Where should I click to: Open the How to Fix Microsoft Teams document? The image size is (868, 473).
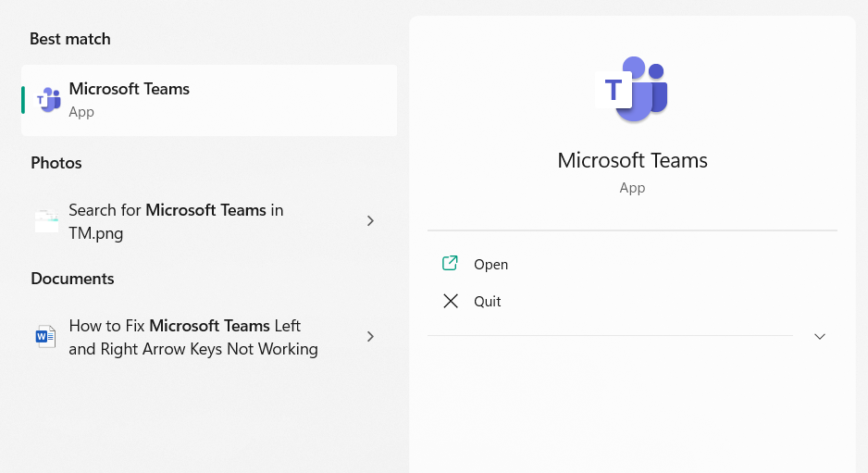192,337
